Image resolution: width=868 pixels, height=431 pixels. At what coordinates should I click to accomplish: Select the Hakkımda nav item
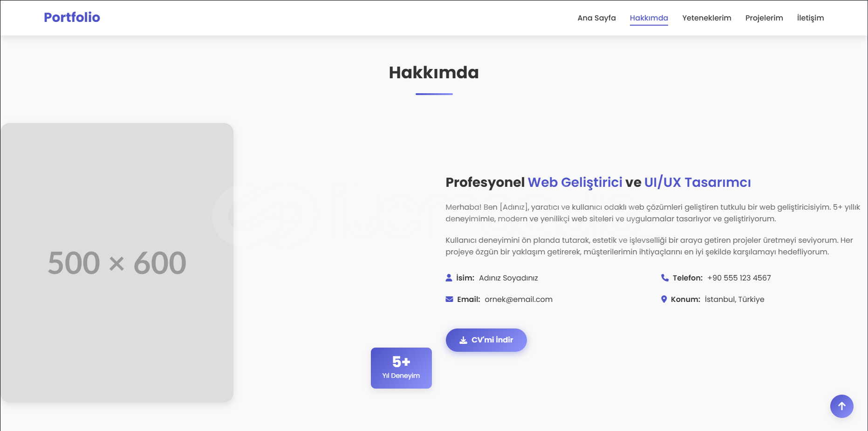[x=649, y=18]
